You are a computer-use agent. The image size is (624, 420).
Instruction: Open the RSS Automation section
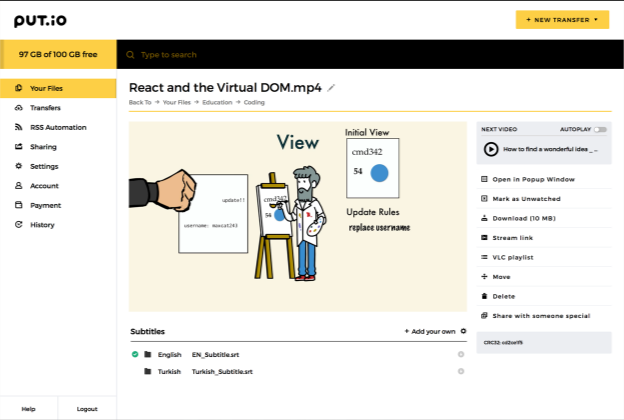[58, 127]
